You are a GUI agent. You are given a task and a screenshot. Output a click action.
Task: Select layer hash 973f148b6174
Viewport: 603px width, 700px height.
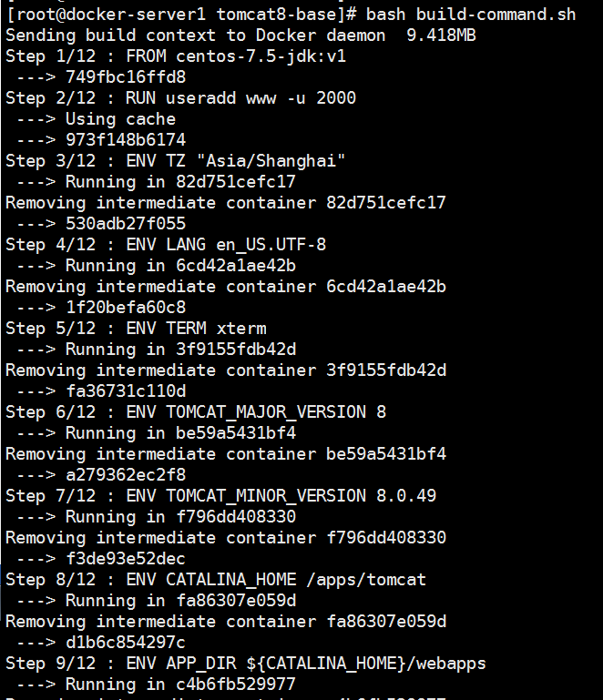[126, 140]
